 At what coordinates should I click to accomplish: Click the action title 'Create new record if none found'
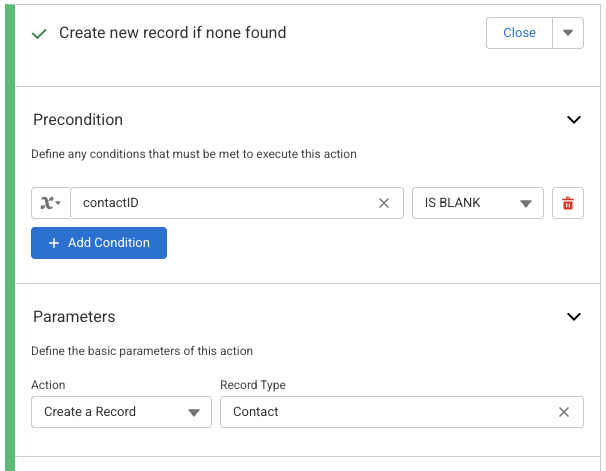172,33
